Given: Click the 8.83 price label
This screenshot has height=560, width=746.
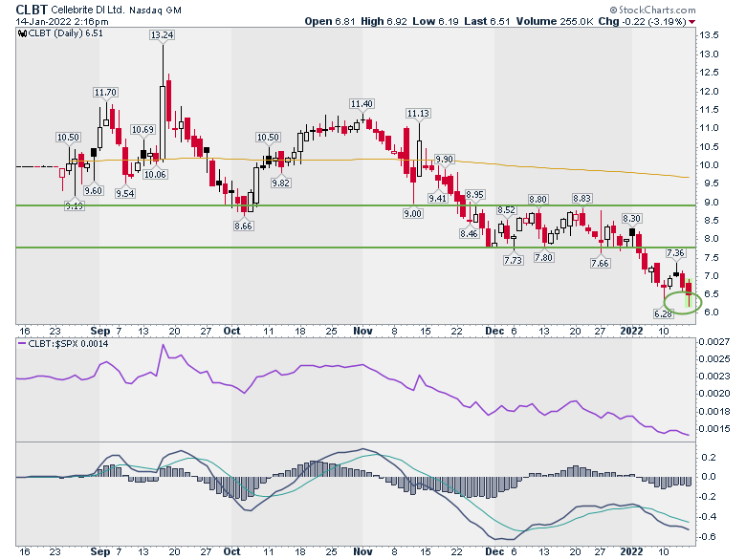Looking at the screenshot, I should pyautogui.click(x=581, y=198).
